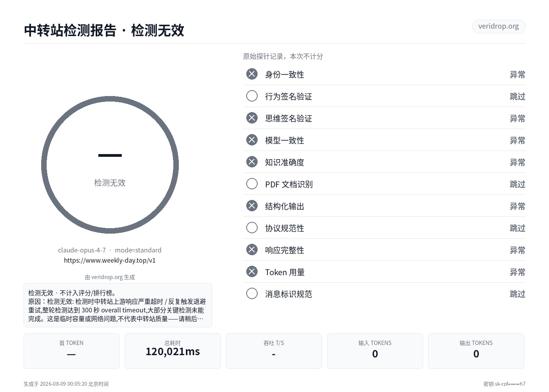The height and width of the screenshot is (392, 549).
Task: Click the X icon beside Token 用量
Action: point(252,272)
